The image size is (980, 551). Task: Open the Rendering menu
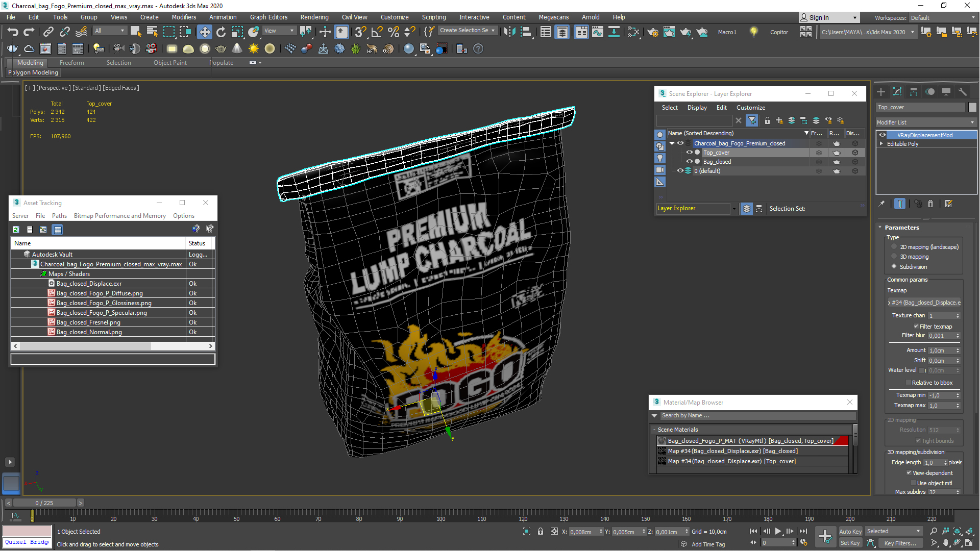point(314,17)
